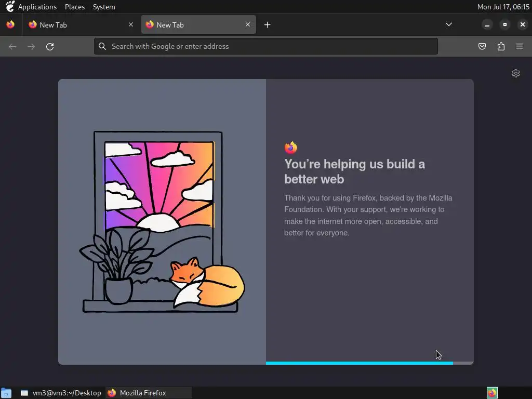The image size is (532, 399).
Task: Reload the current page
Action: pyautogui.click(x=50, y=46)
